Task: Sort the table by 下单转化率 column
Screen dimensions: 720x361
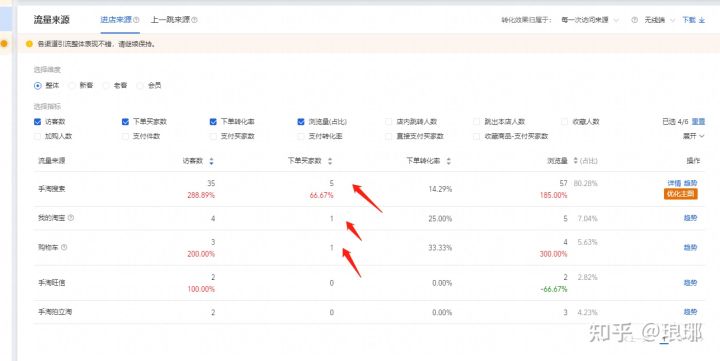Action: [449, 161]
